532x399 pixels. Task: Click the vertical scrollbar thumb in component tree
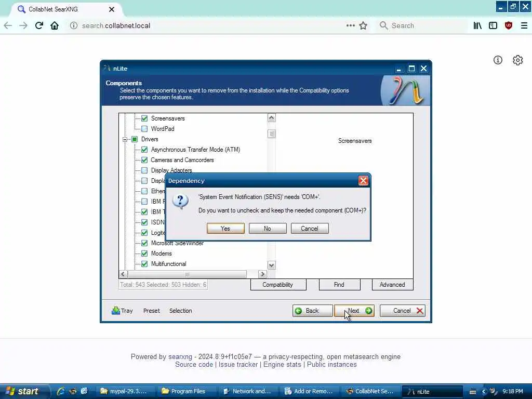point(271,134)
